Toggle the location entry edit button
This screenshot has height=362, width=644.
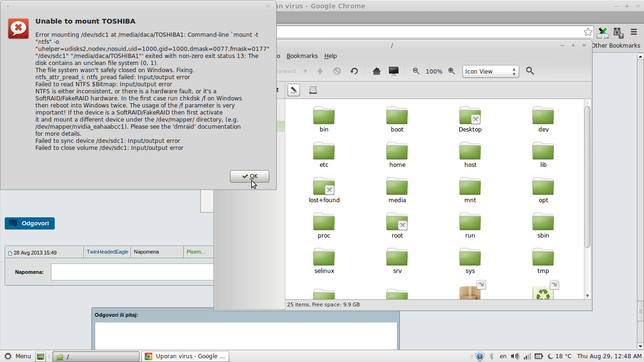294,90
